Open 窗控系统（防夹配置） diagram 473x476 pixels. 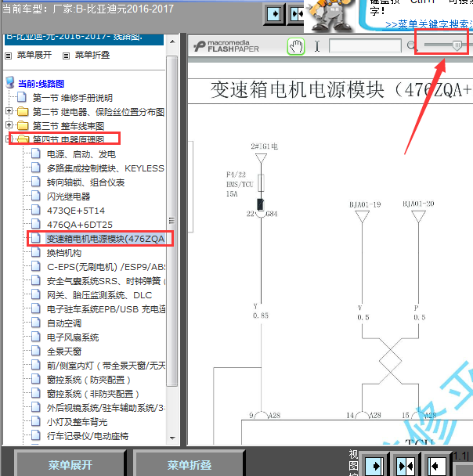(88, 380)
